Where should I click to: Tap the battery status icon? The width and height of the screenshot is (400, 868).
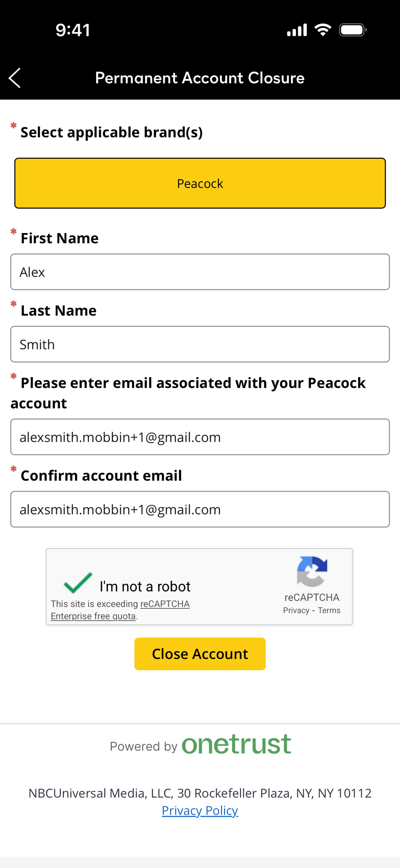click(352, 30)
